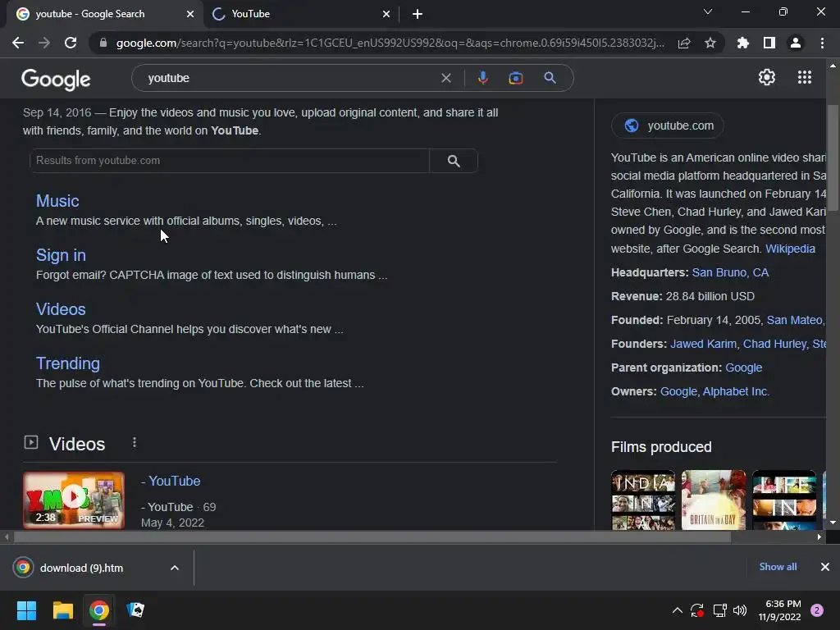View site information lock icon
Viewport: 840px width, 630px height.
pyautogui.click(x=103, y=43)
